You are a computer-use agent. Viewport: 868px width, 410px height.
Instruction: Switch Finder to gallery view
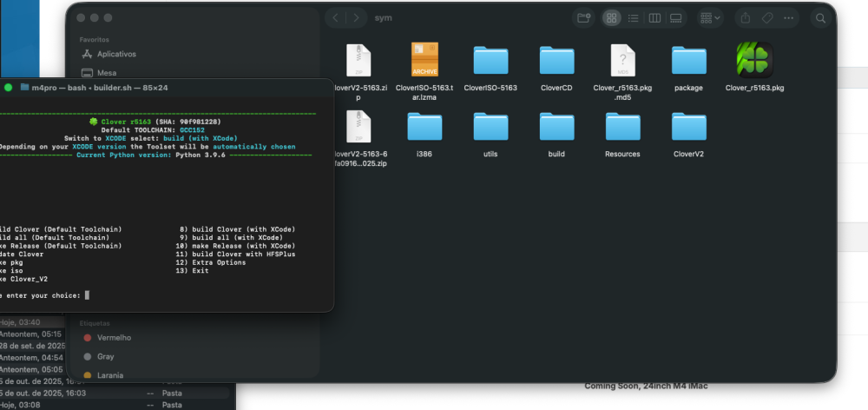click(676, 17)
